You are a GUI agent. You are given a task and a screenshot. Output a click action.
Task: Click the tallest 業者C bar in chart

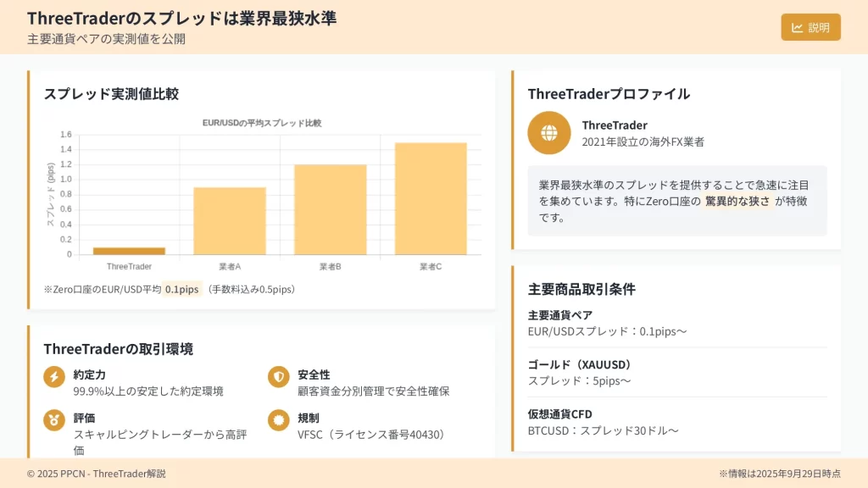pos(431,198)
